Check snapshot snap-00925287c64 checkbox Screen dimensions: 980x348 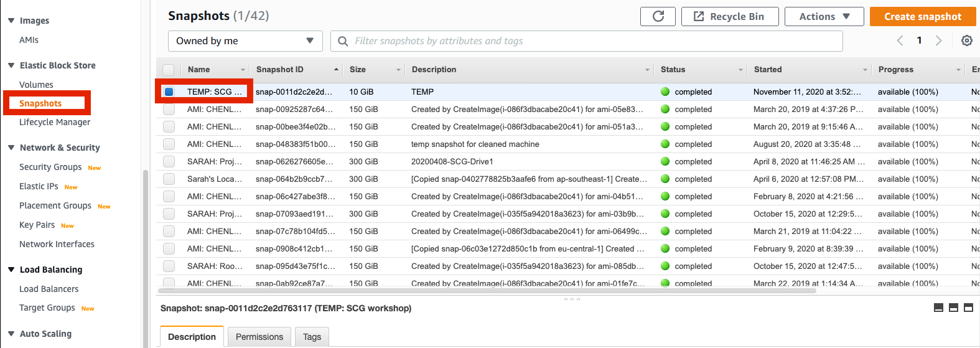[169, 109]
